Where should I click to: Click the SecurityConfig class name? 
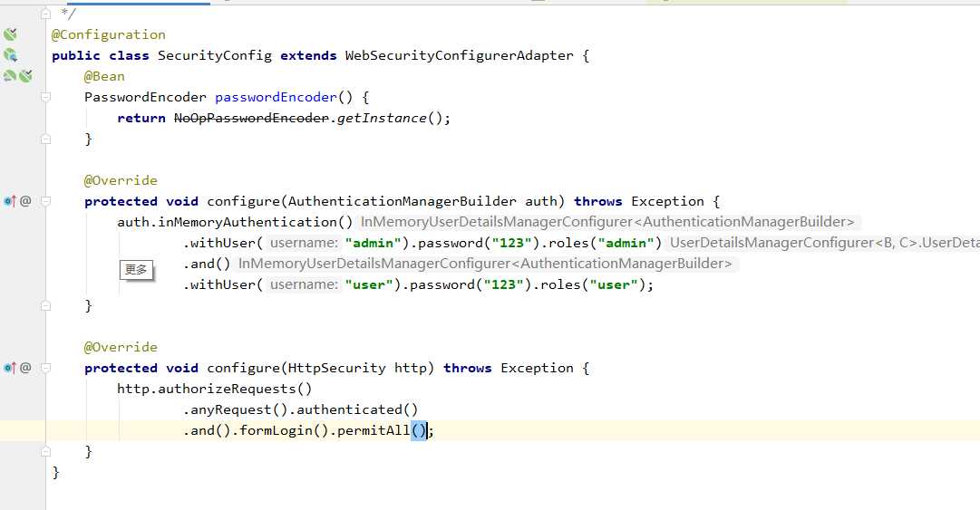coord(214,55)
